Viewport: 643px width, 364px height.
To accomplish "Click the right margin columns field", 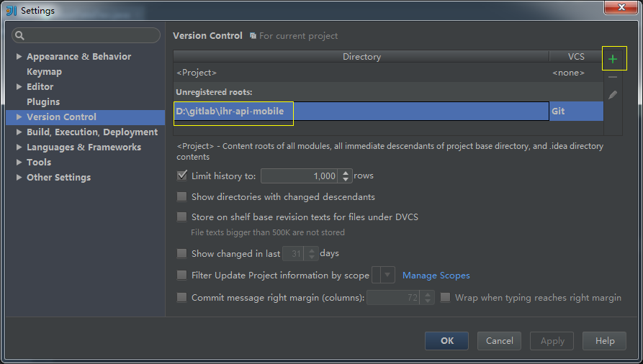I will pos(394,297).
